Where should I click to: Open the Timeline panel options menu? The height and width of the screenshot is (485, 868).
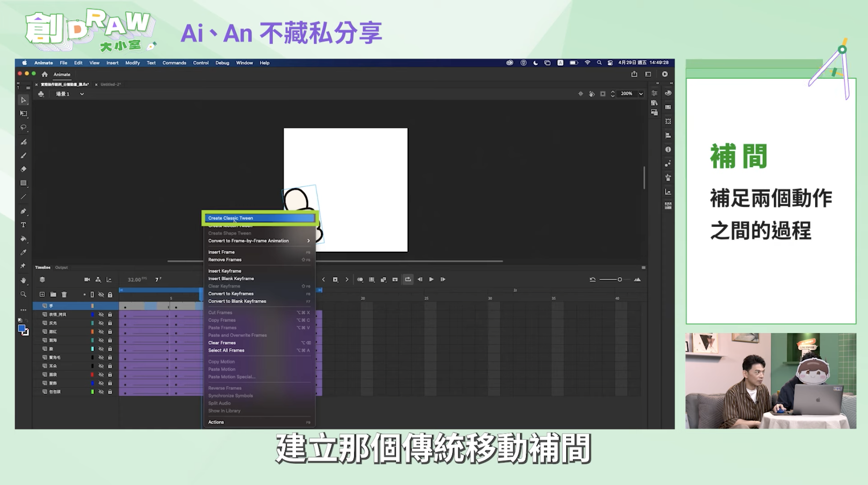point(644,267)
